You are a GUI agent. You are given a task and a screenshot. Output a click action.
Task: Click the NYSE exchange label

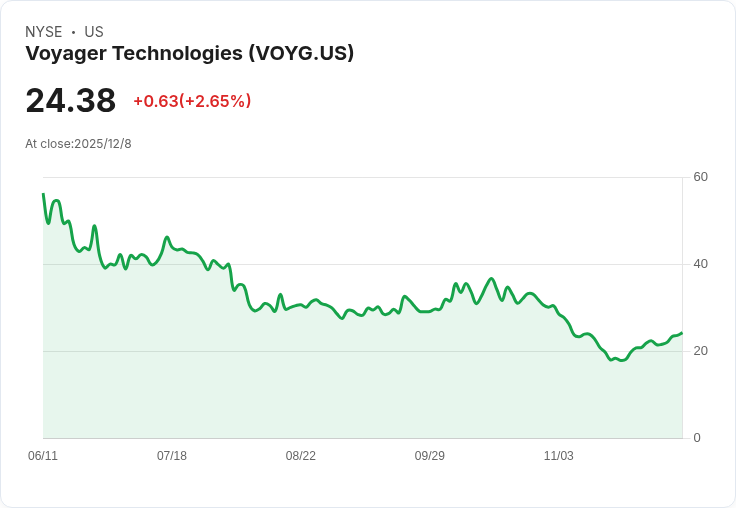tap(44, 32)
